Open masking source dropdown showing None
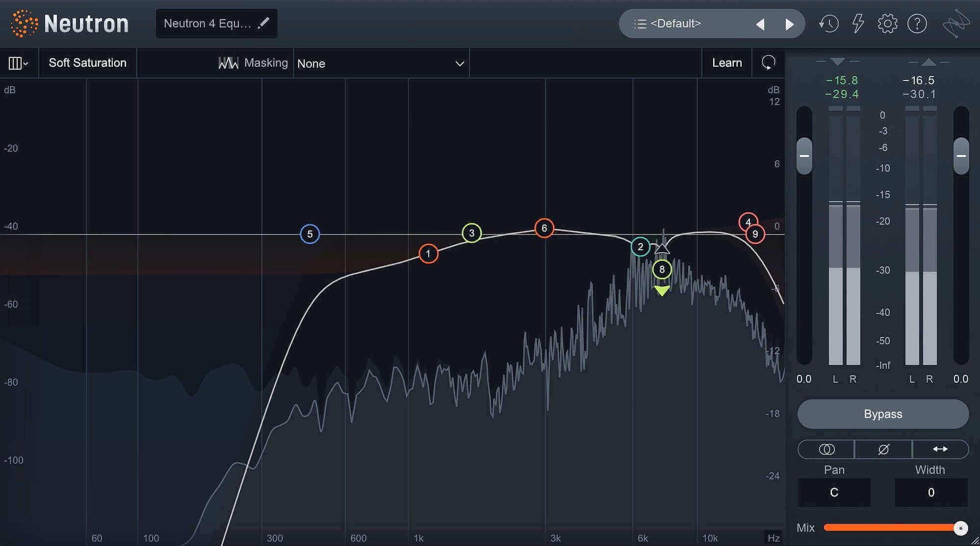The height and width of the screenshot is (546, 980). coord(381,63)
